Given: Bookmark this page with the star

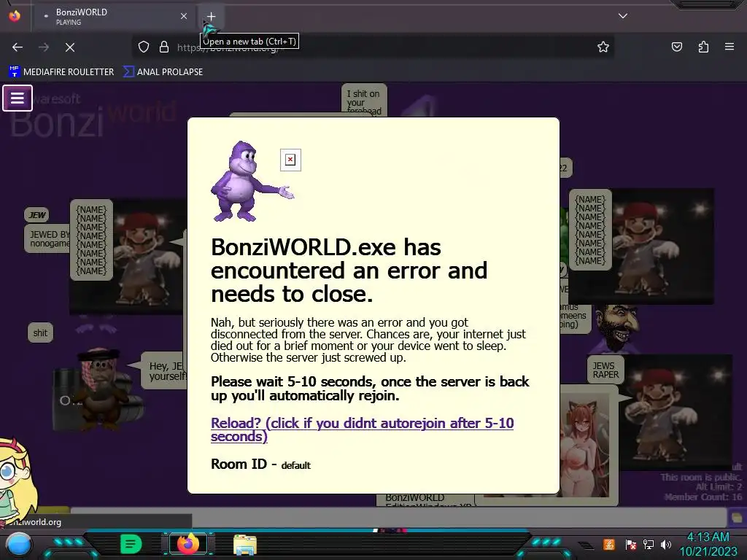Looking at the screenshot, I should coord(603,47).
